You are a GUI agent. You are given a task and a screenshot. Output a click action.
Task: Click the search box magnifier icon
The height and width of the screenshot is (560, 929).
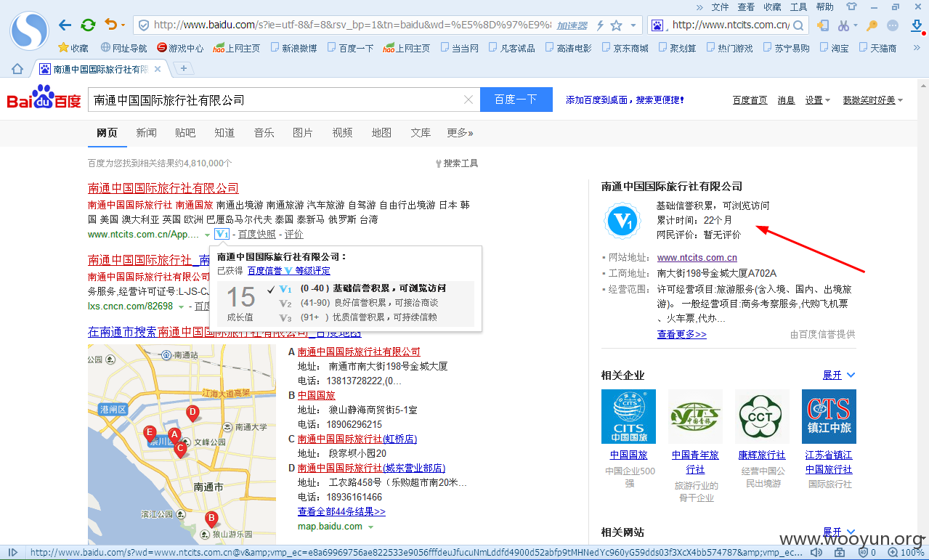798,25
